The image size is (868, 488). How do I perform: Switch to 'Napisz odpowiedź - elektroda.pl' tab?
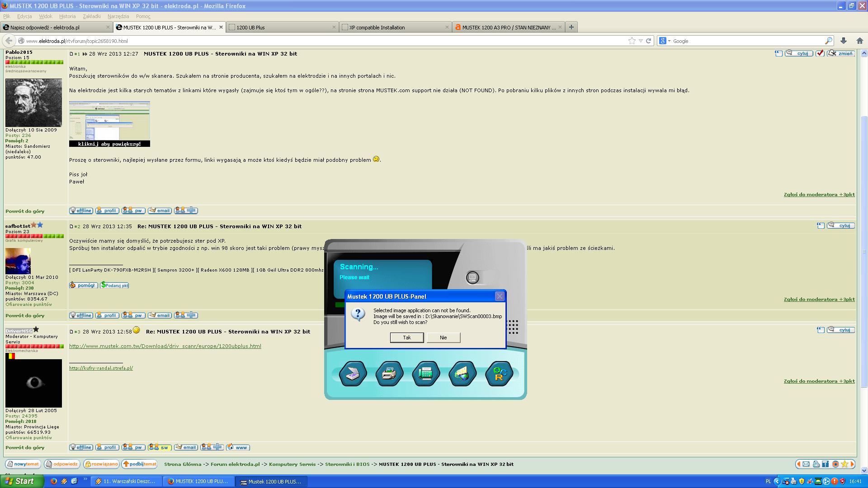coord(56,27)
